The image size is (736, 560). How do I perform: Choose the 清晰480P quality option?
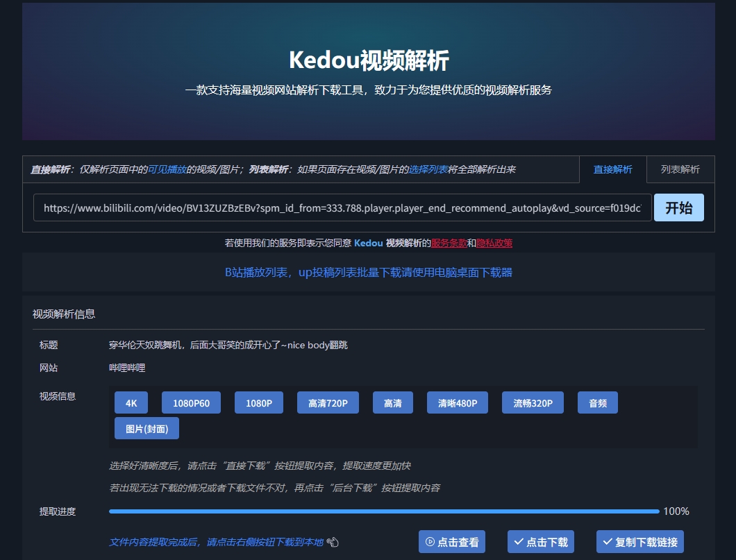[458, 403]
